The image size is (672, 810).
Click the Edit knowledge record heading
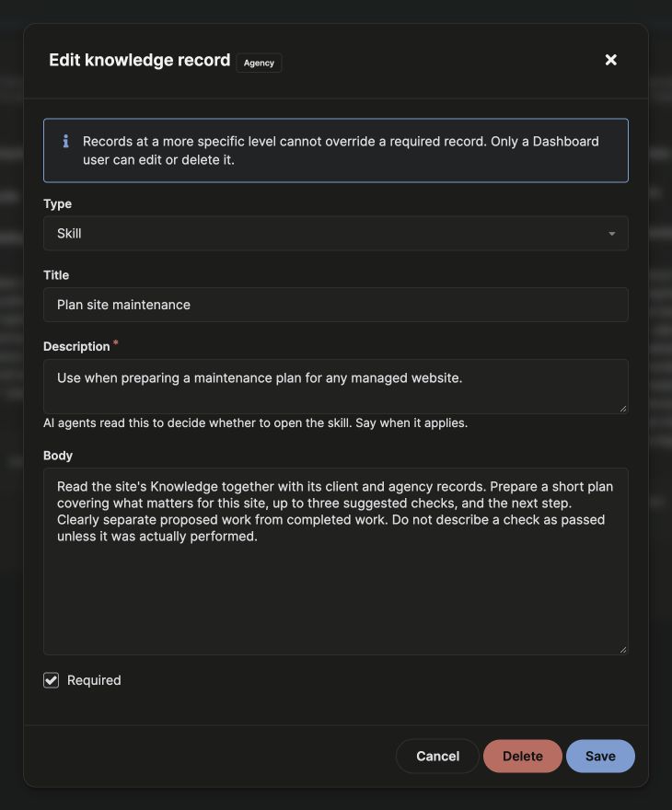[139, 61]
